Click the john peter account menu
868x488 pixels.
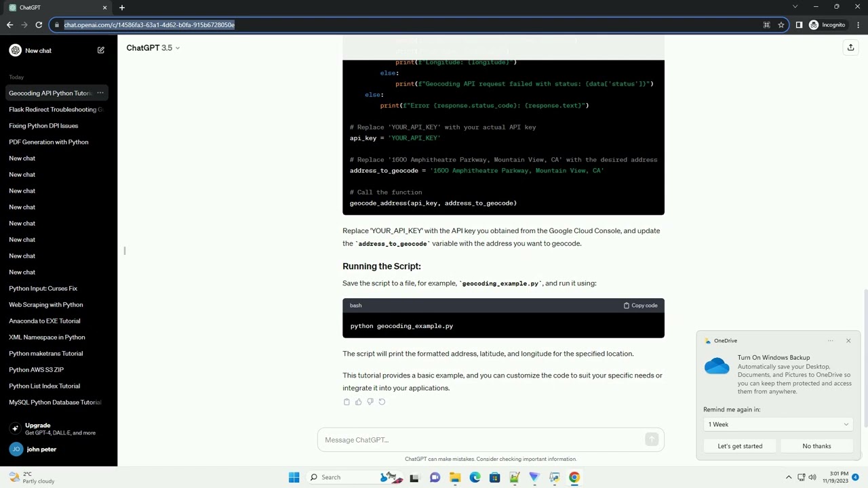[x=58, y=449]
